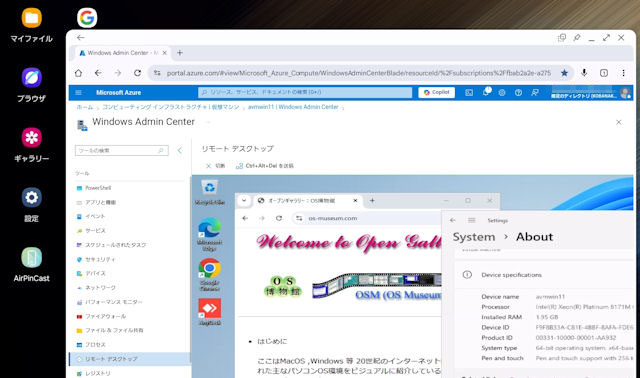The width and height of the screenshot is (640, 378).
Task: Follow the ホーム breadcrumb link
Action: pos(85,107)
